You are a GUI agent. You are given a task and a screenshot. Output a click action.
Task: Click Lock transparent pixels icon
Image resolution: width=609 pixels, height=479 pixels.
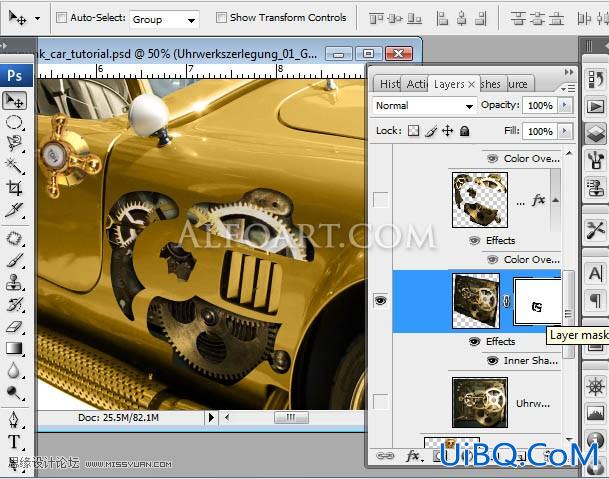414,131
